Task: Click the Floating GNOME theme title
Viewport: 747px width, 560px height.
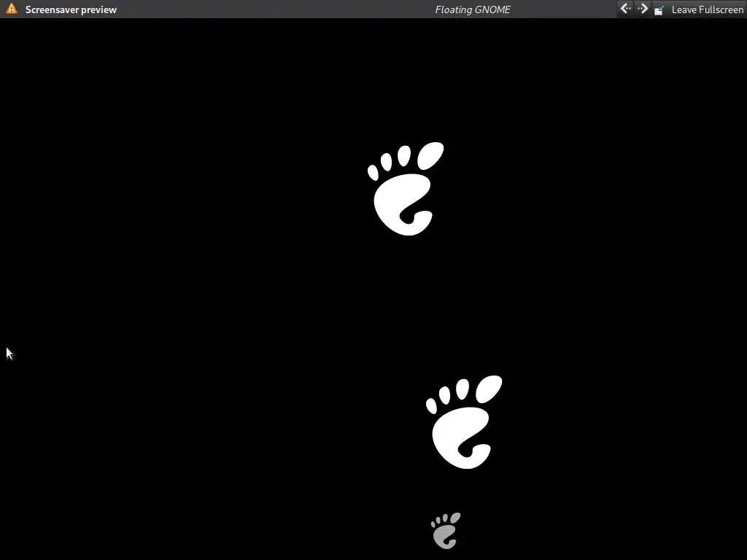Action: click(x=473, y=9)
